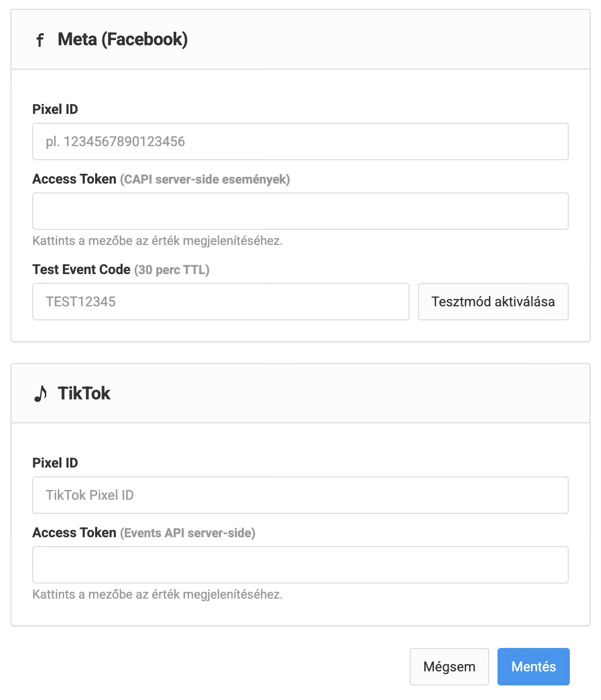Click the Facebook 'f' logo icon
The image size is (601, 700).
[40, 40]
